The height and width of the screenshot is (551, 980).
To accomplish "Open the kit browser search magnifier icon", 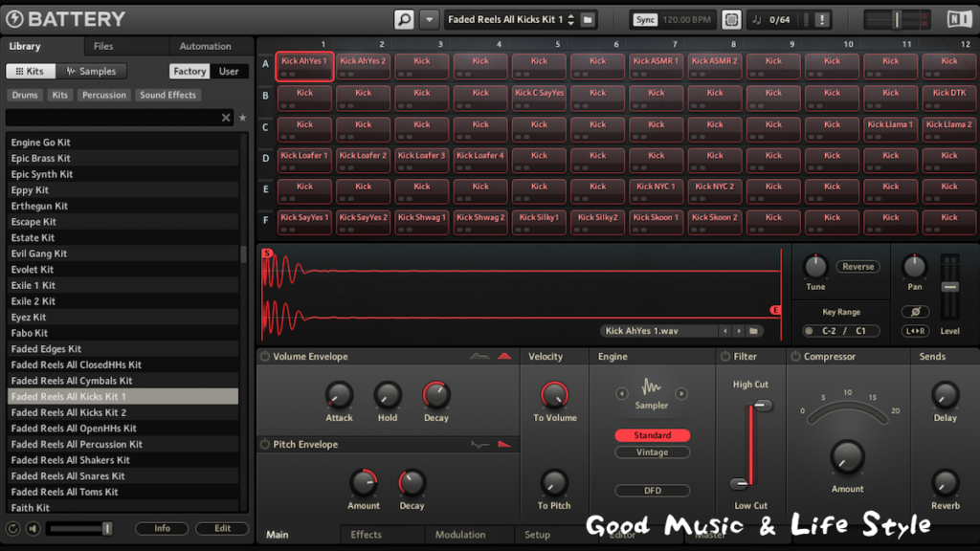I will [404, 19].
